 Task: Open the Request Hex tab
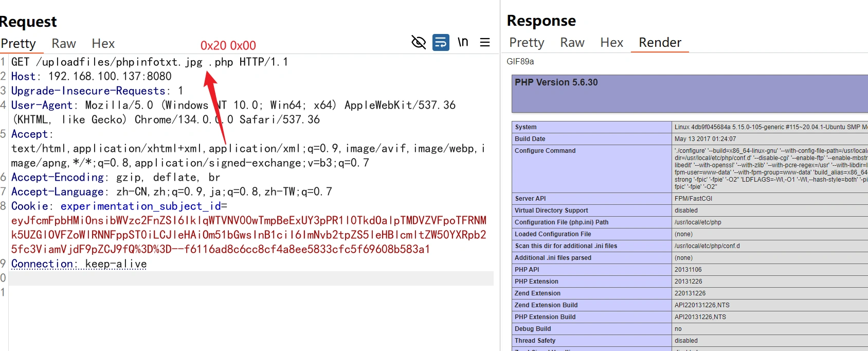click(x=103, y=44)
